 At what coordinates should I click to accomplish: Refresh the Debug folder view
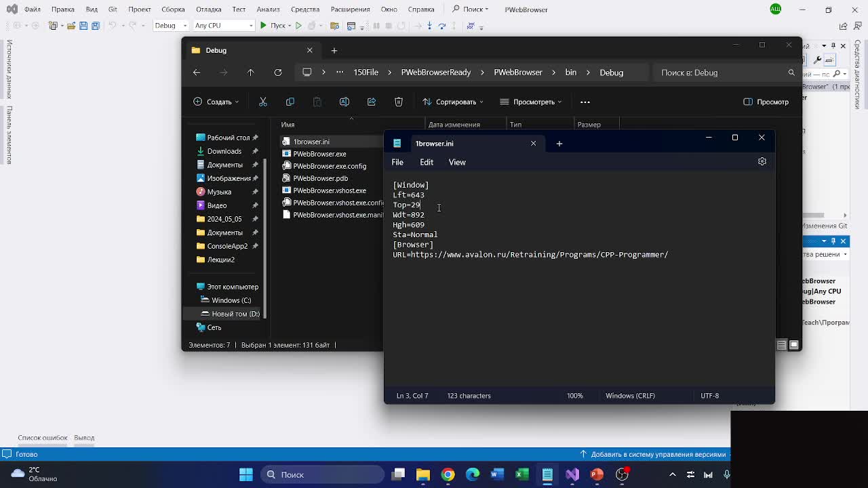[x=278, y=73]
